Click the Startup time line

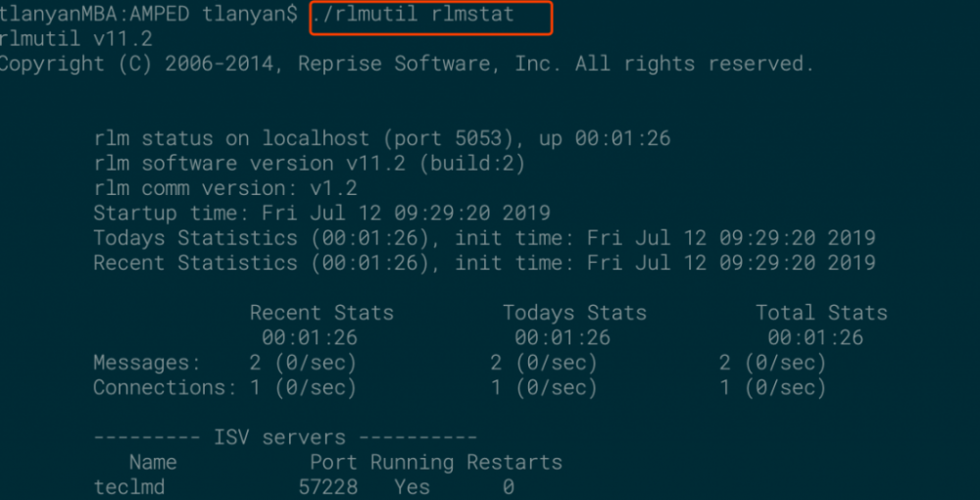(321, 213)
